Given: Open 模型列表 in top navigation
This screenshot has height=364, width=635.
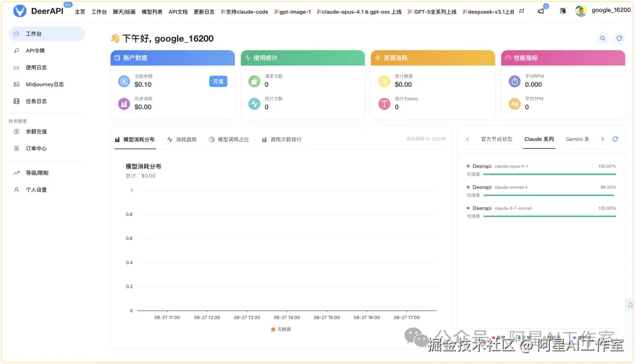Looking at the screenshot, I should click(152, 12).
